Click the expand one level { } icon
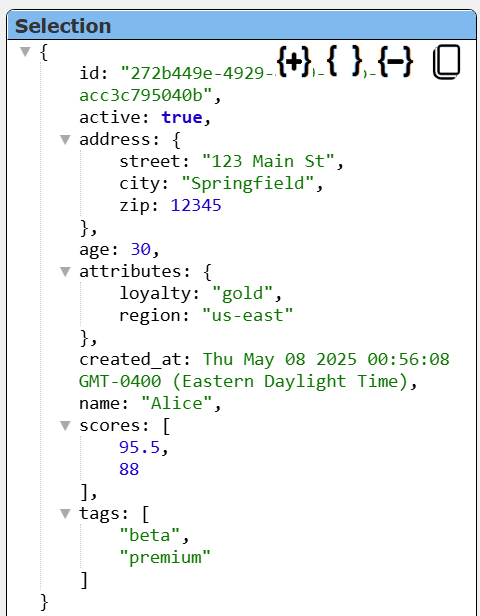This screenshot has width=480, height=616. click(x=344, y=61)
